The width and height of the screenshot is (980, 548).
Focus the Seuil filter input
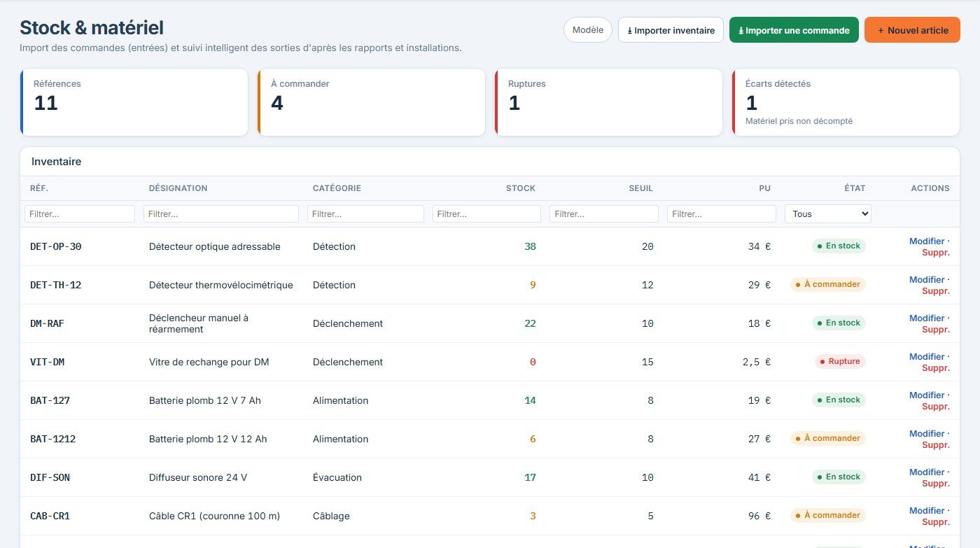(604, 214)
